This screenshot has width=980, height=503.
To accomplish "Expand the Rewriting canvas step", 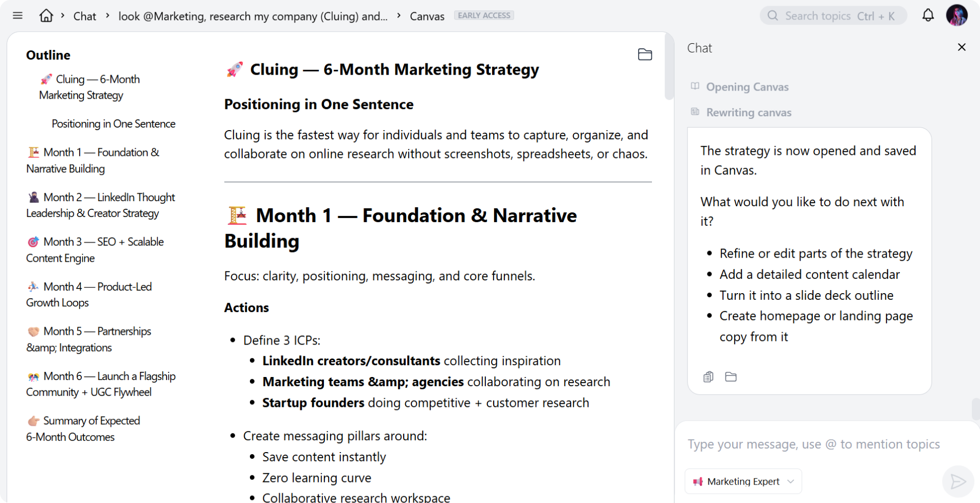I will point(748,113).
